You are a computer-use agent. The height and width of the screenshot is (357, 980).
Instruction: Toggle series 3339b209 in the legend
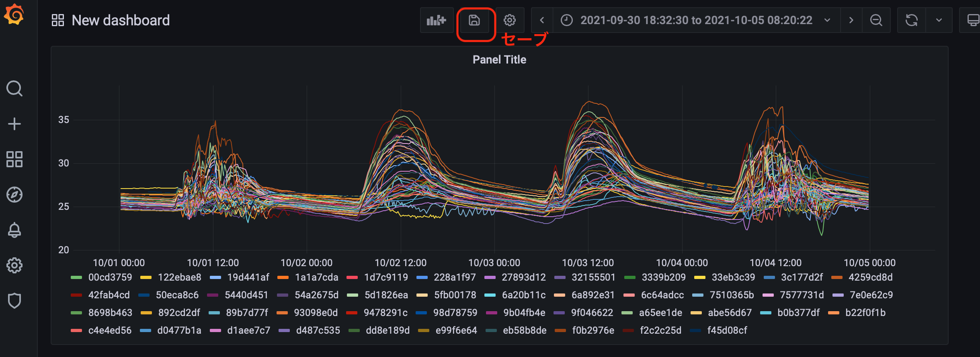[664, 277]
